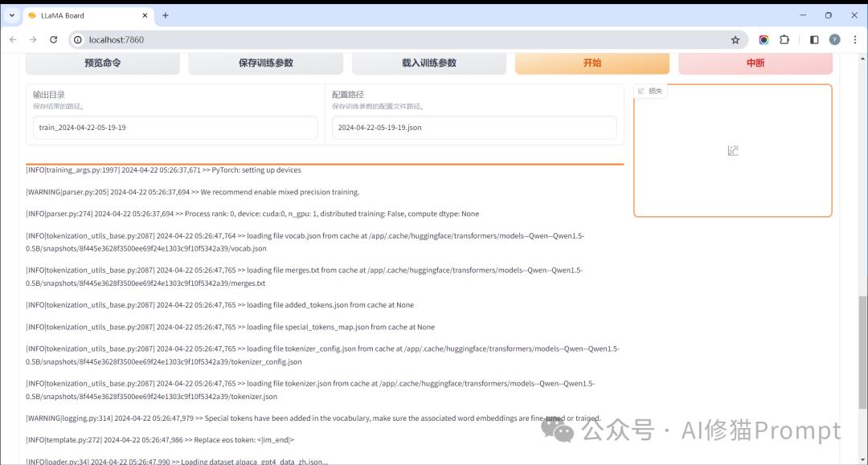The image size is (868, 465).
Task: Expand the tab search dropdown arrow
Action: click(x=11, y=15)
